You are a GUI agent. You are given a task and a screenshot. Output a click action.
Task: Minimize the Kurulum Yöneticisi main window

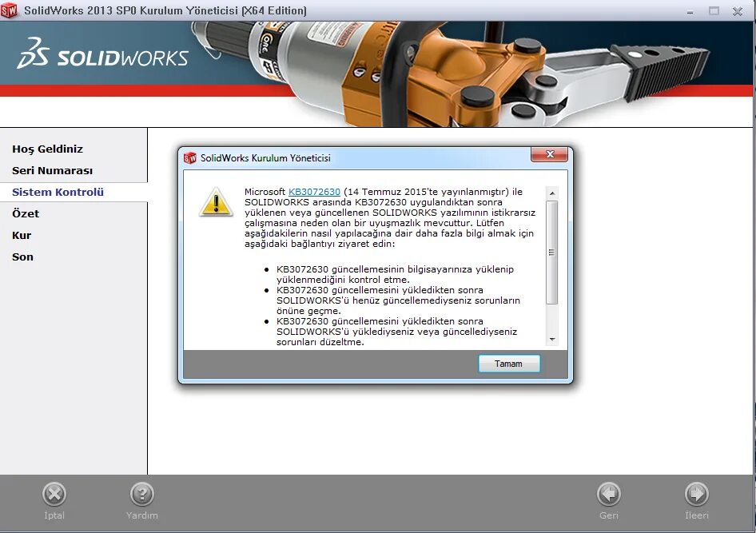[x=690, y=11]
